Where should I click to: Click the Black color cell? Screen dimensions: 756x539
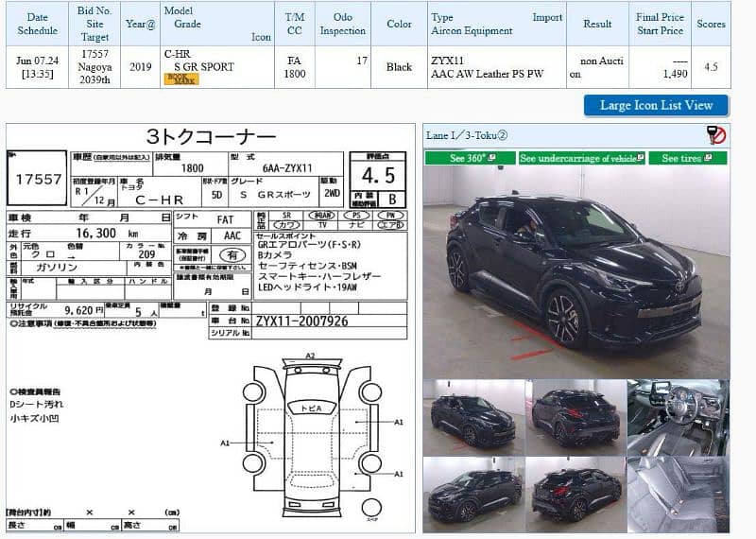(x=399, y=67)
